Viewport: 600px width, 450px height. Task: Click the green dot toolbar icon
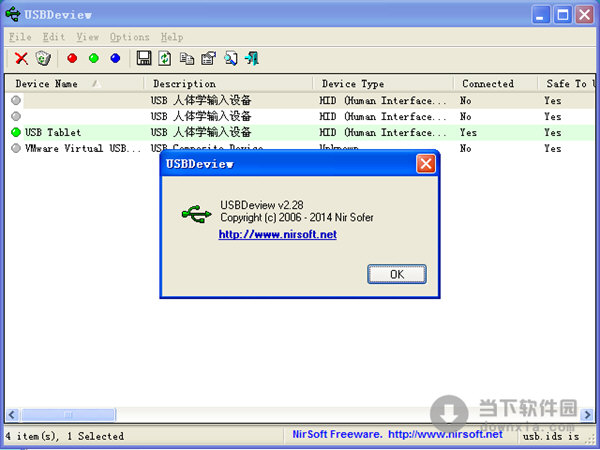(94, 58)
